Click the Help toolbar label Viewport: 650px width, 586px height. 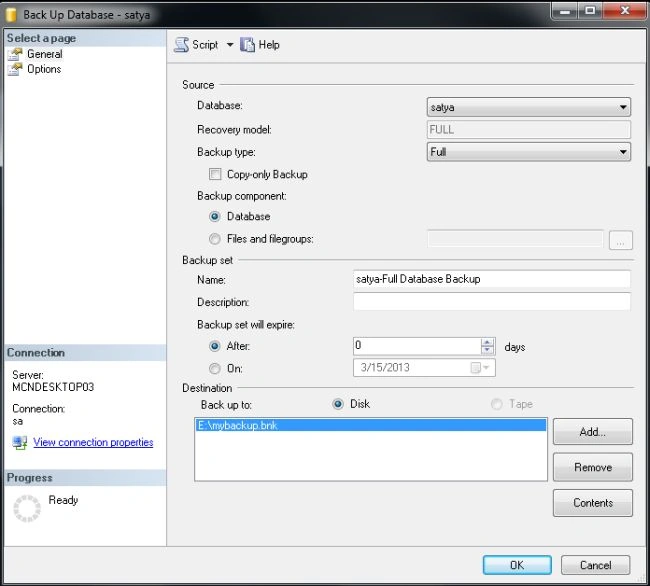click(x=269, y=45)
